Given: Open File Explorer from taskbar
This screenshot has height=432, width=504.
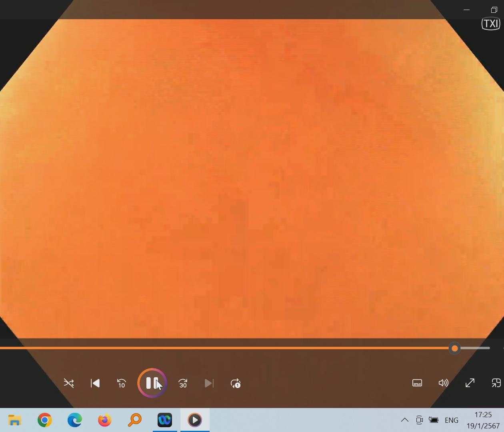Looking at the screenshot, I should click(15, 420).
